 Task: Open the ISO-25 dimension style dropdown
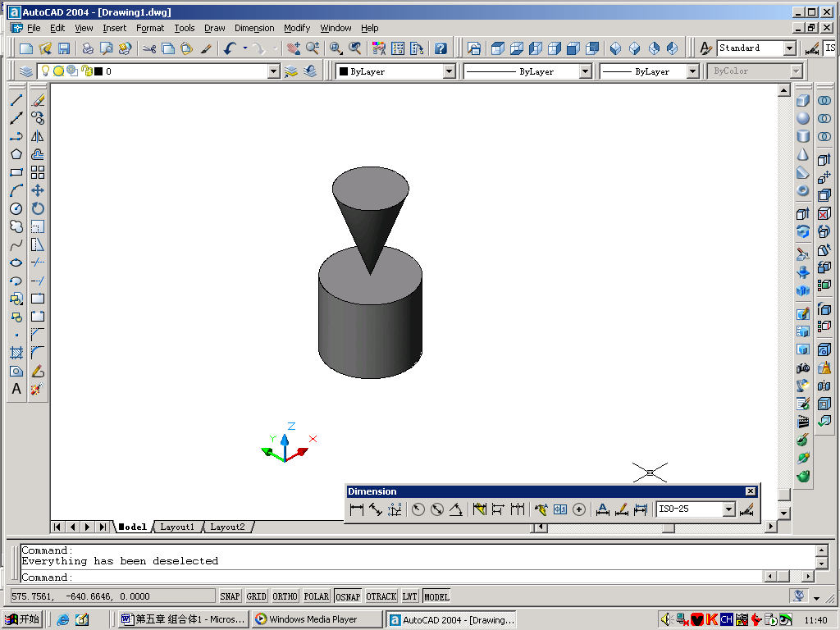point(728,509)
